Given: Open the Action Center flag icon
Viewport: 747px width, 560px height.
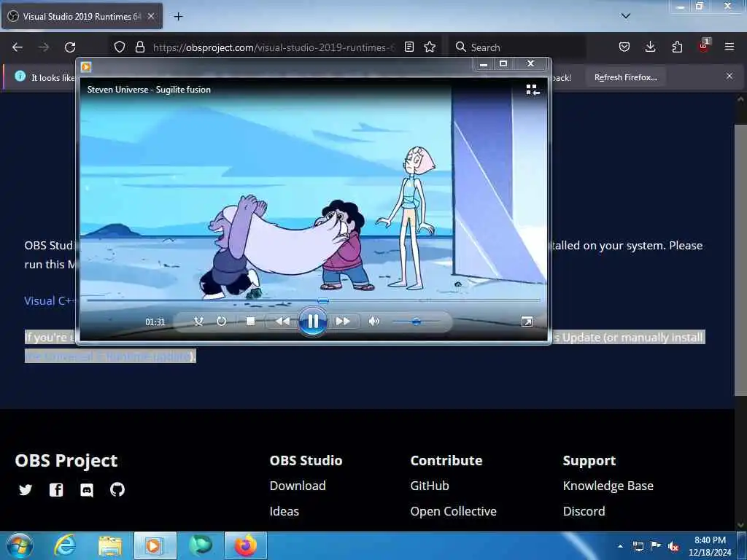Looking at the screenshot, I should [656, 546].
